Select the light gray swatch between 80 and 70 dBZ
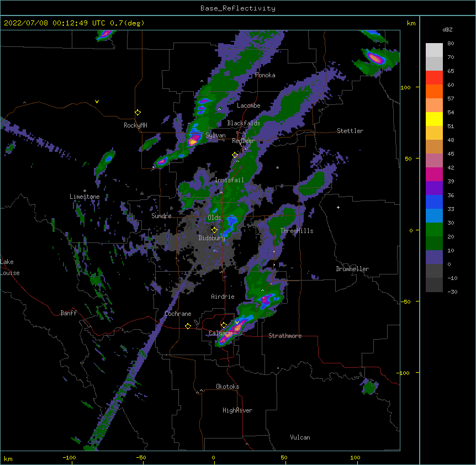The image size is (476, 465). [x=434, y=50]
